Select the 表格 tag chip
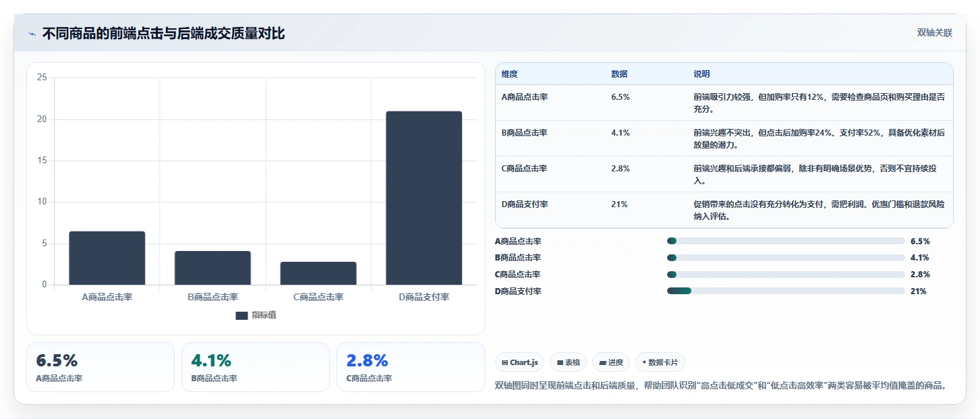Screen dimensions: 980x419 coord(569,362)
